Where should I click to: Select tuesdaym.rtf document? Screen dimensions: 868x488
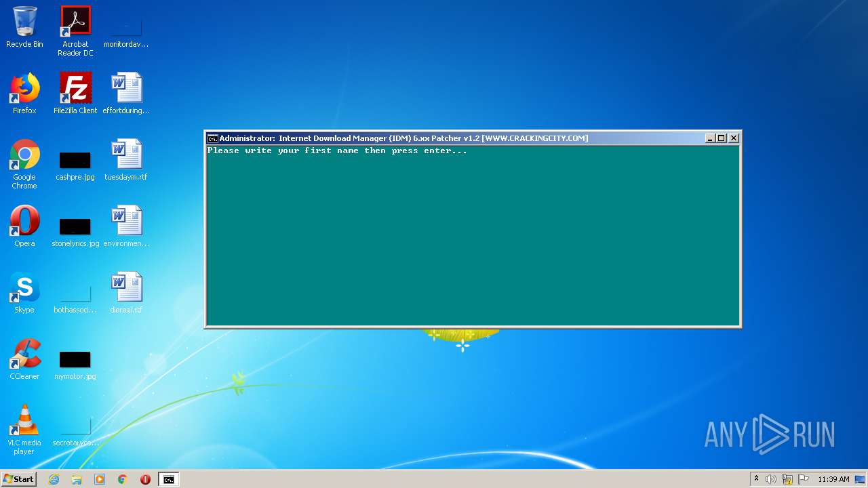(126, 160)
